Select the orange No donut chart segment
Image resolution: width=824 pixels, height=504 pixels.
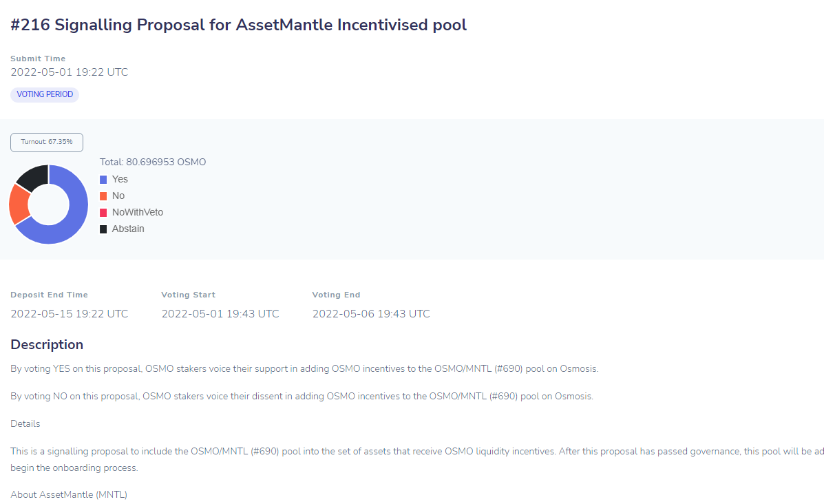(x=19, y=204)
